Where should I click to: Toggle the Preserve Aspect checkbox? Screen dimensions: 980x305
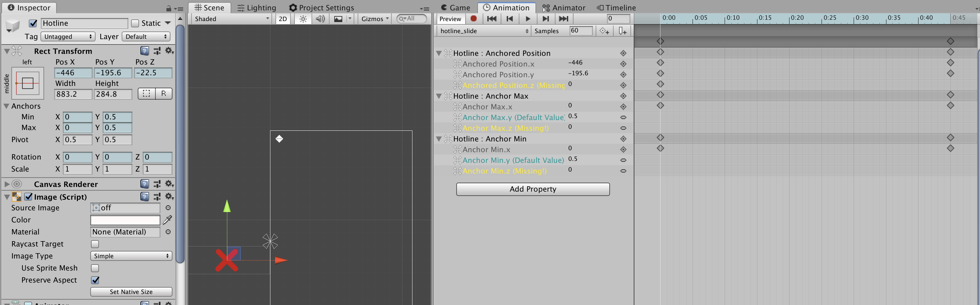pos(95,280)
